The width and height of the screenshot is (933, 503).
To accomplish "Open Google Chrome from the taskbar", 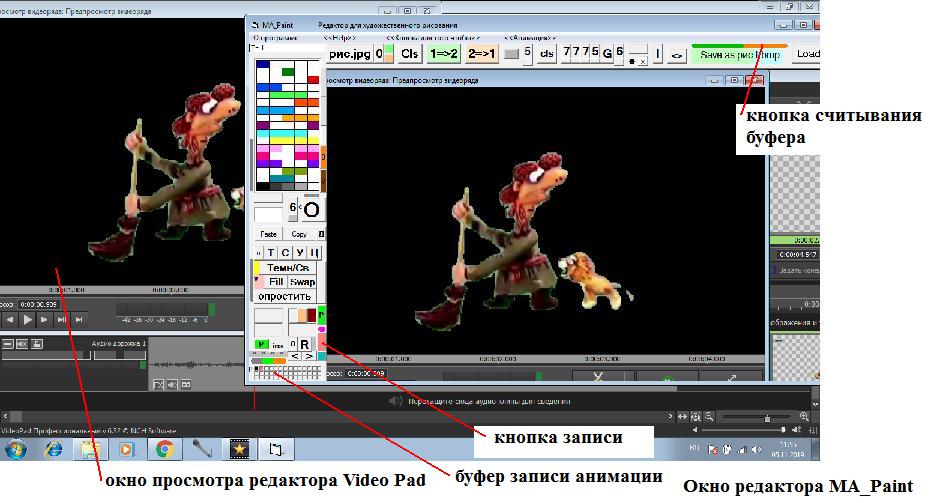I will tap(165, 449).
